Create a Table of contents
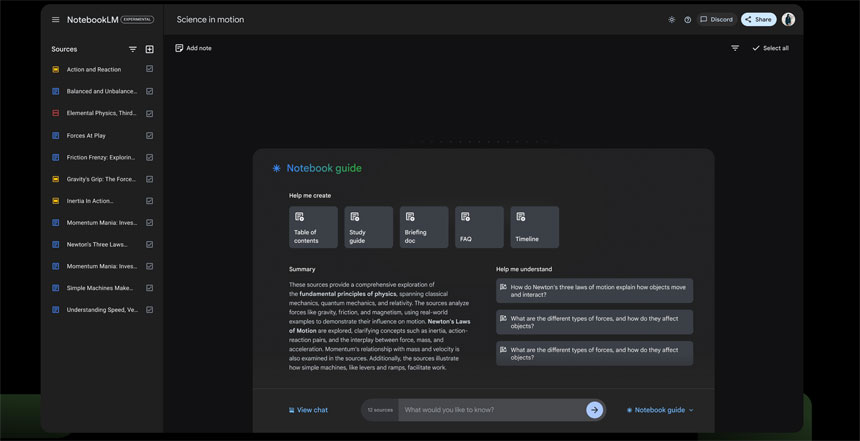Viewport: 860px width, 441px height. 313,227
